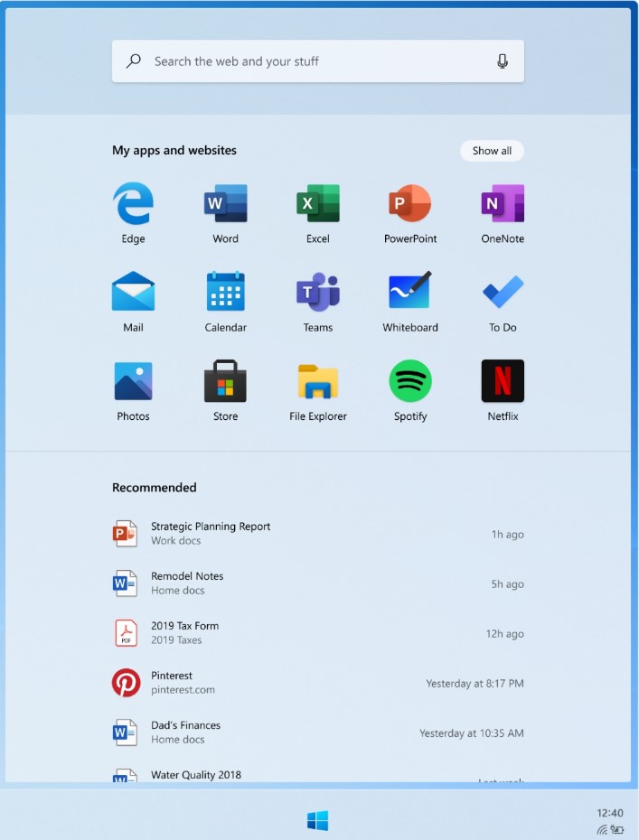Click Show all apps button
Screen dimensions: 639x840
click(492, 151)
